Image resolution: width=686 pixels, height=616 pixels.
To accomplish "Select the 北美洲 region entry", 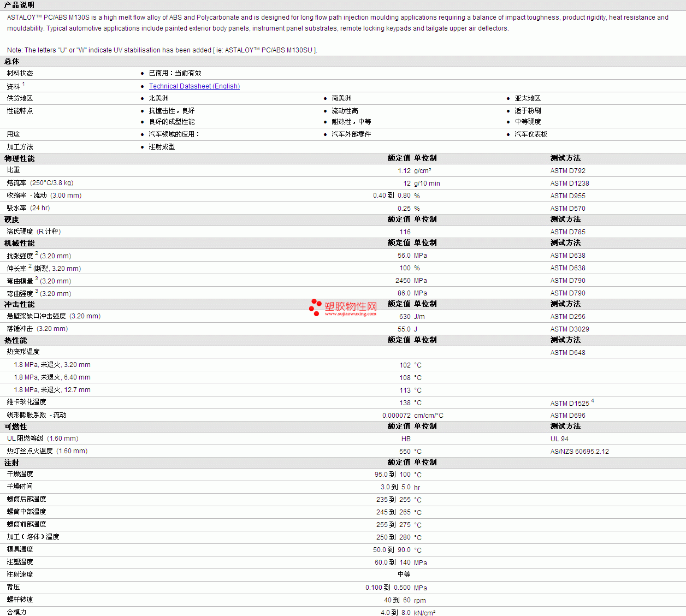I will pos(159,98).
